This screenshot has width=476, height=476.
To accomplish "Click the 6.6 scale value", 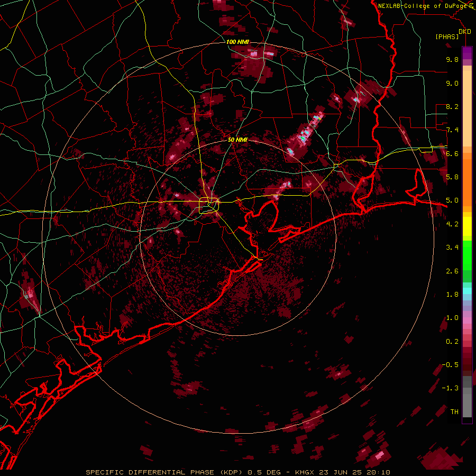I will [x=452, y=154].
